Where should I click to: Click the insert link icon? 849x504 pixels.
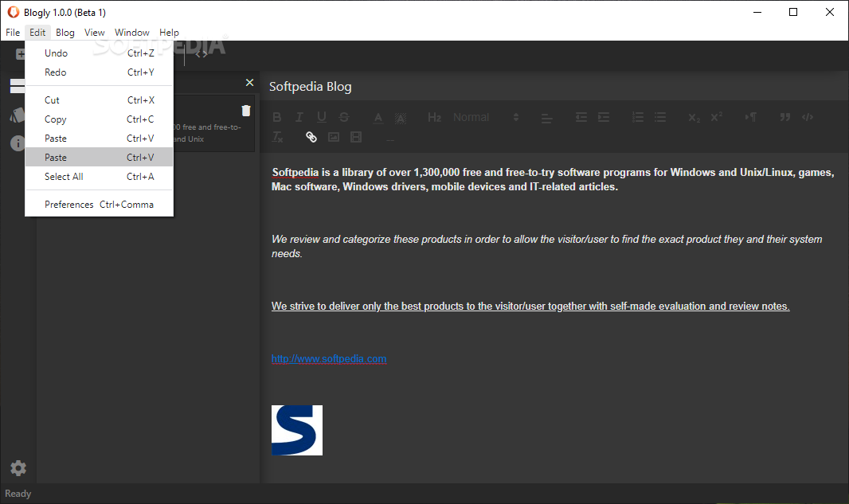(x=311, y=137)
